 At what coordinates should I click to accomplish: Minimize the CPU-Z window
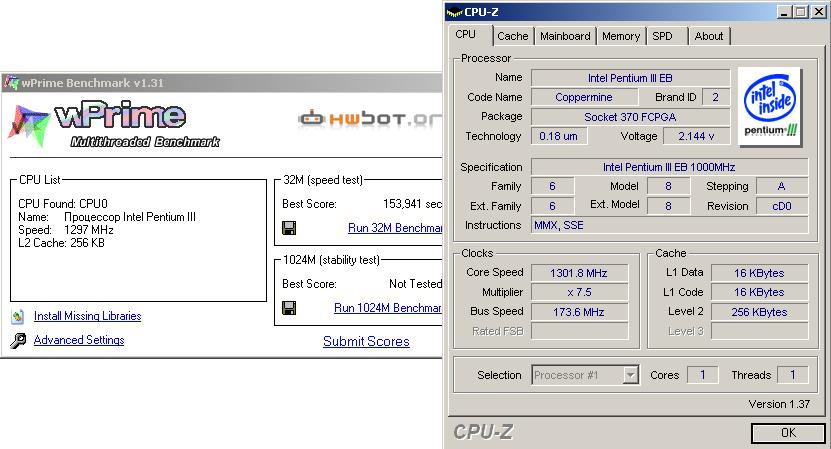point(784,12)
